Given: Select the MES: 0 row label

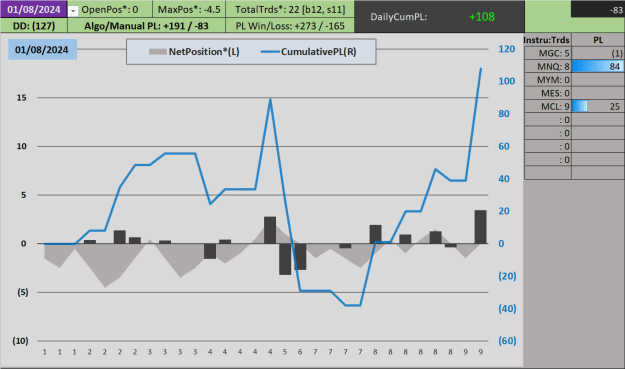Looking at the screenshot, I should point(548,93).
